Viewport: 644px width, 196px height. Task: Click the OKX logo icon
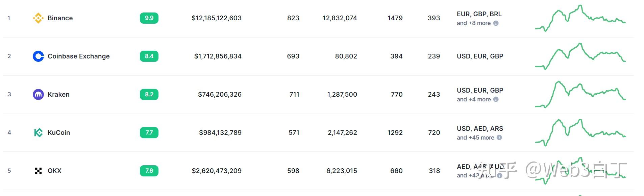coord(38,171)
